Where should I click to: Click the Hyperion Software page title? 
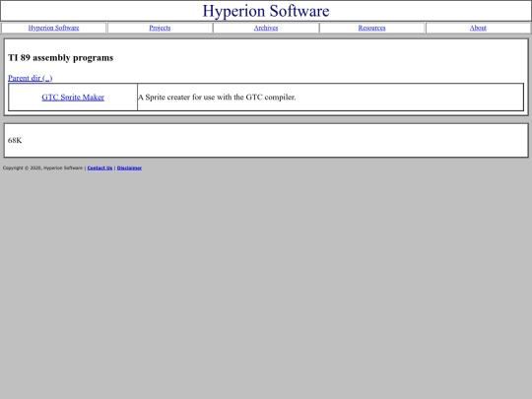point(266,11)
